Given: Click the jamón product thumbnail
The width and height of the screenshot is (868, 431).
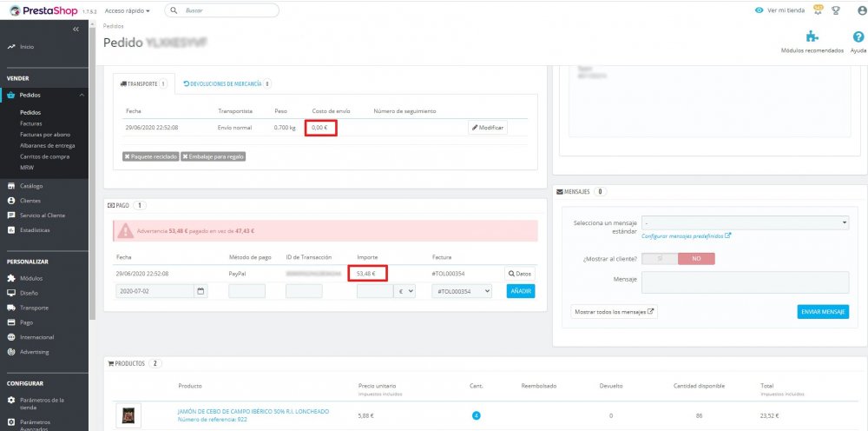Looking at the screenshot, I should coord(128,415).
